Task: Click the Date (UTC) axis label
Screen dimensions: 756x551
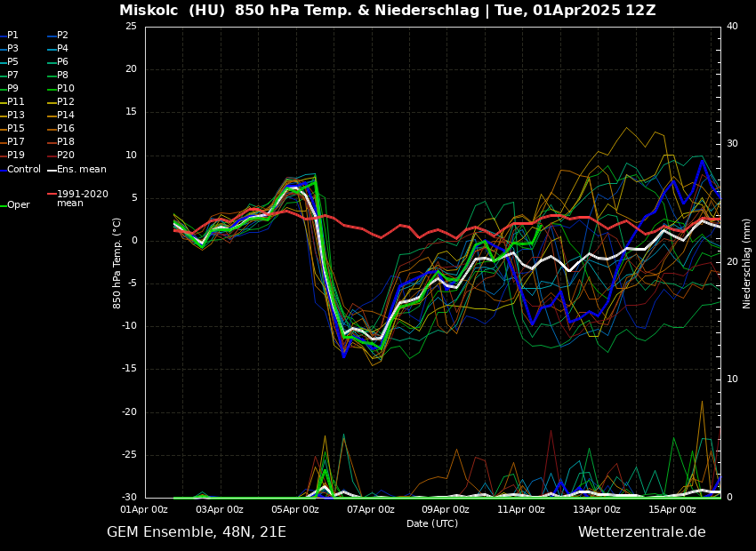Action: pos(432,523)
